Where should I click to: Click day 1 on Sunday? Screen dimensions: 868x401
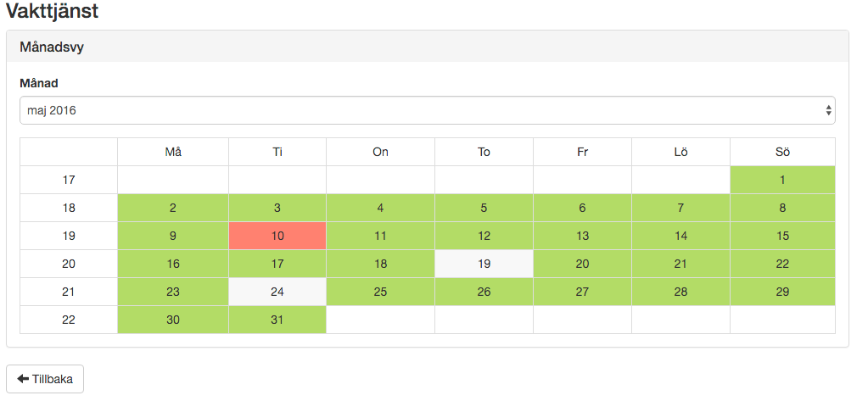click(782, 180)
